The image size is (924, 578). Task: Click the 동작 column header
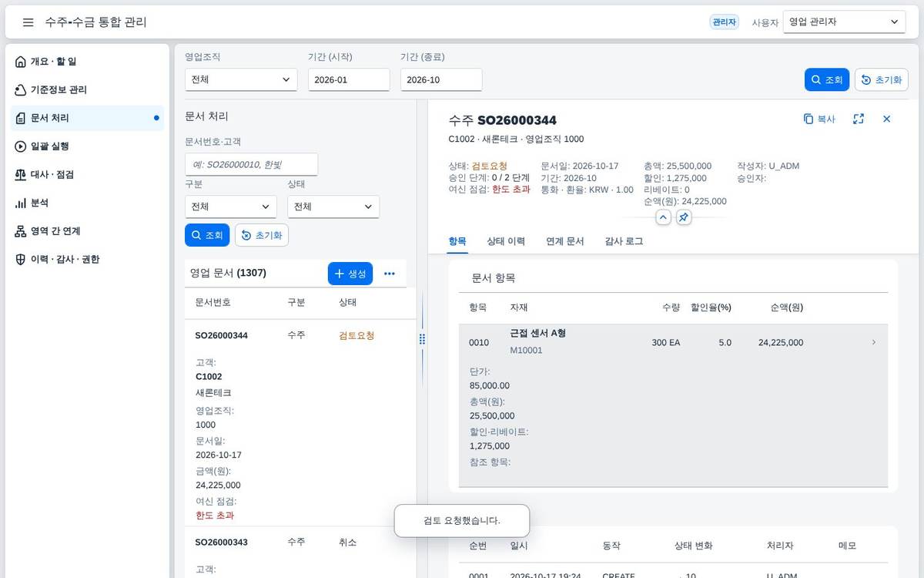(611, 546)
